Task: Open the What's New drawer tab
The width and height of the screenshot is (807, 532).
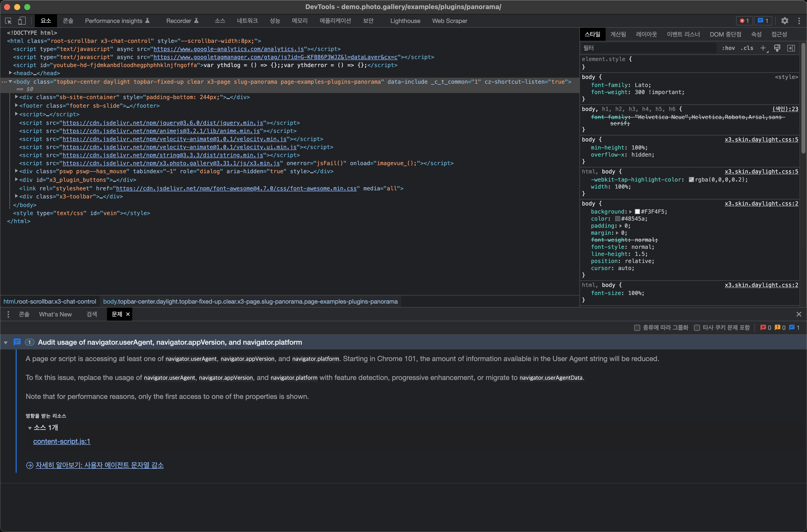Action: (55, 314)
